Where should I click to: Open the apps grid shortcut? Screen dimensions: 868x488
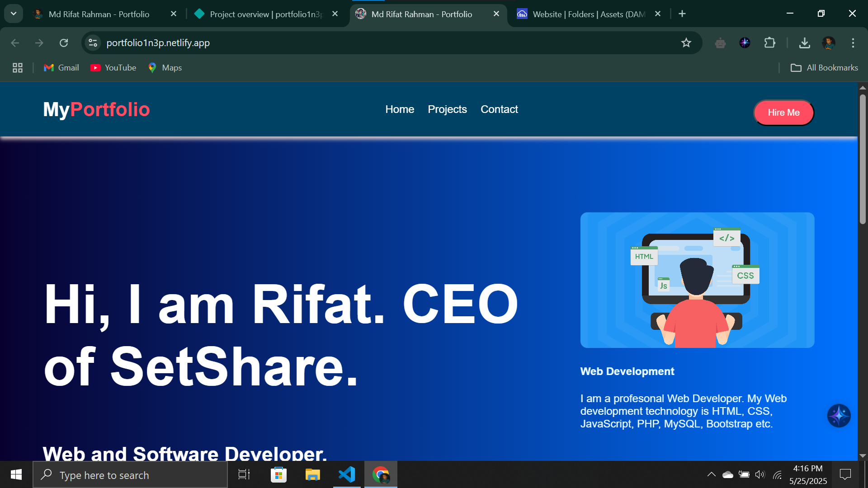click(18, 68)
